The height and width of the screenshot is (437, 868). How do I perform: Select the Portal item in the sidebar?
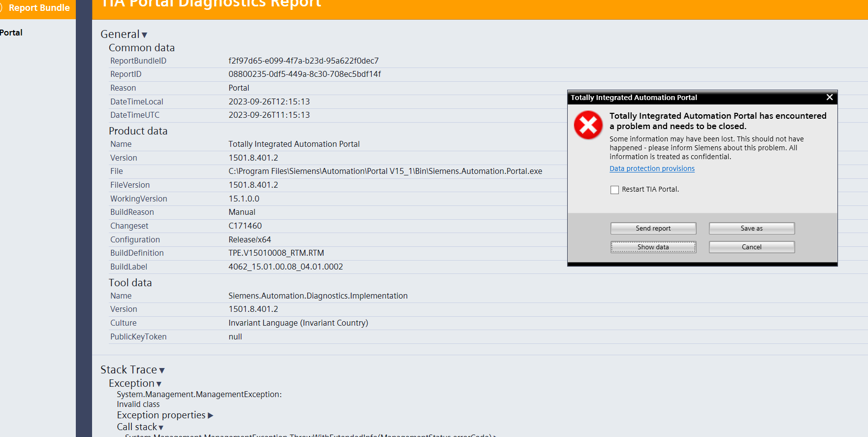click(11, 33)
